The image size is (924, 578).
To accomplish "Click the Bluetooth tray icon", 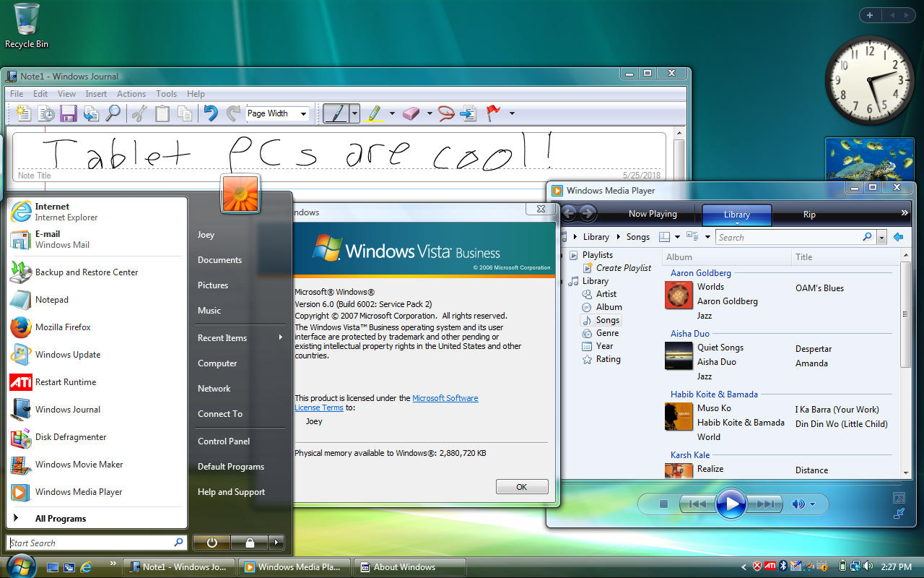I will click(783, 566).
